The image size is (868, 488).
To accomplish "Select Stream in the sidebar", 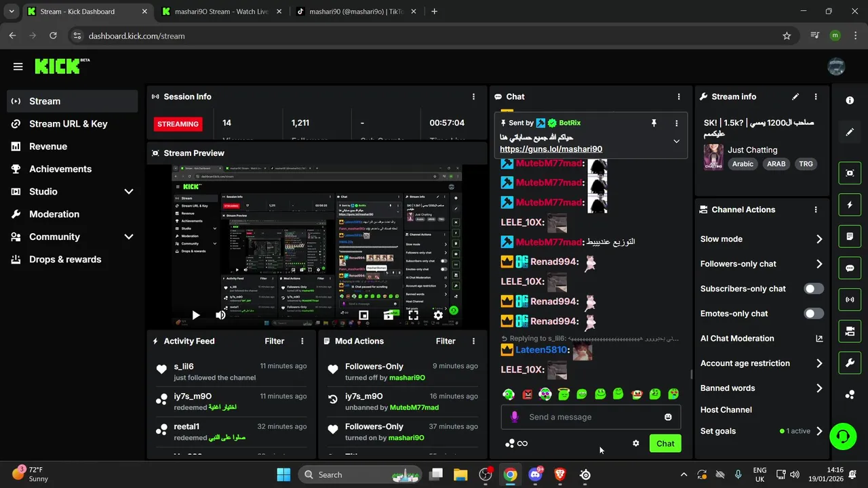I will (x=73, y=101).
